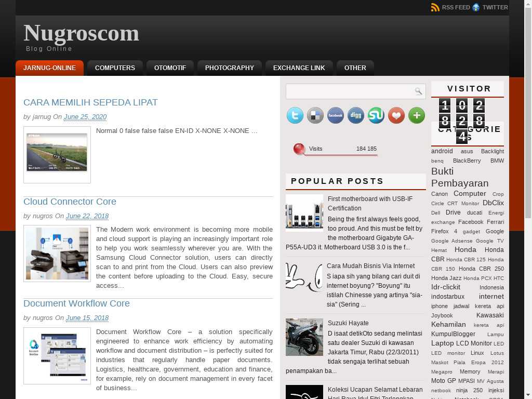Click the page vertical scrollbar thumb
The image size is (532, 399).
528,113
